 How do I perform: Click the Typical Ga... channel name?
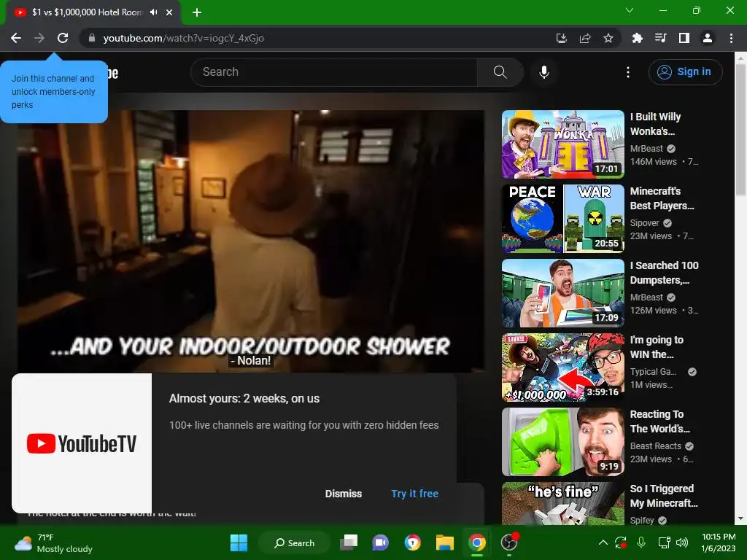point(653,371)
